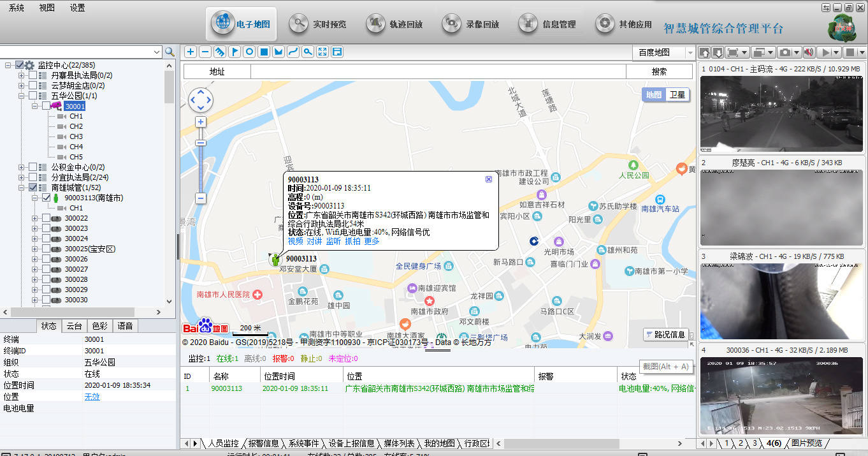The width and height of the screenshot is (868, 456).
Task: Click the camera device icon for 30001
Action: 57,106
